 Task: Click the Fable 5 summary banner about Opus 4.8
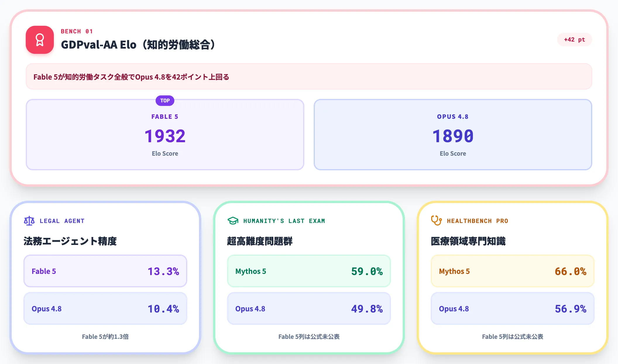pyautogui.click(x=309, y=77)
